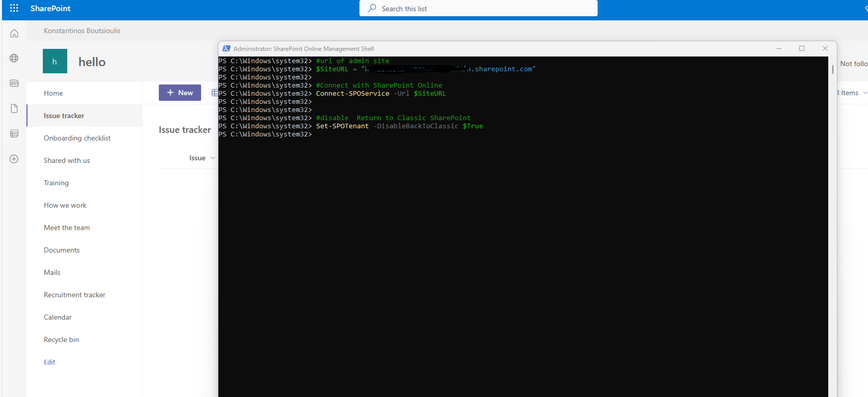This screenshot has width=868, height=397.
Task: Click the Not following button
Action: [x=854, y=64]
